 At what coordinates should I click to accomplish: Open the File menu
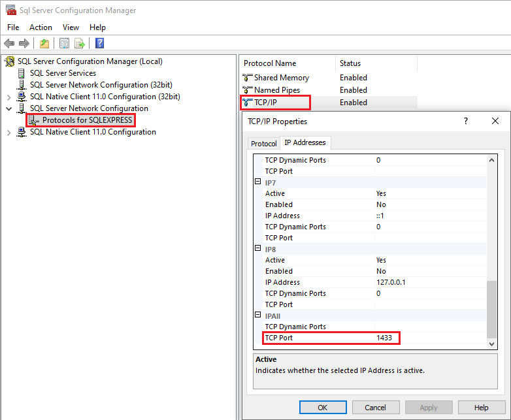[13, 27]
